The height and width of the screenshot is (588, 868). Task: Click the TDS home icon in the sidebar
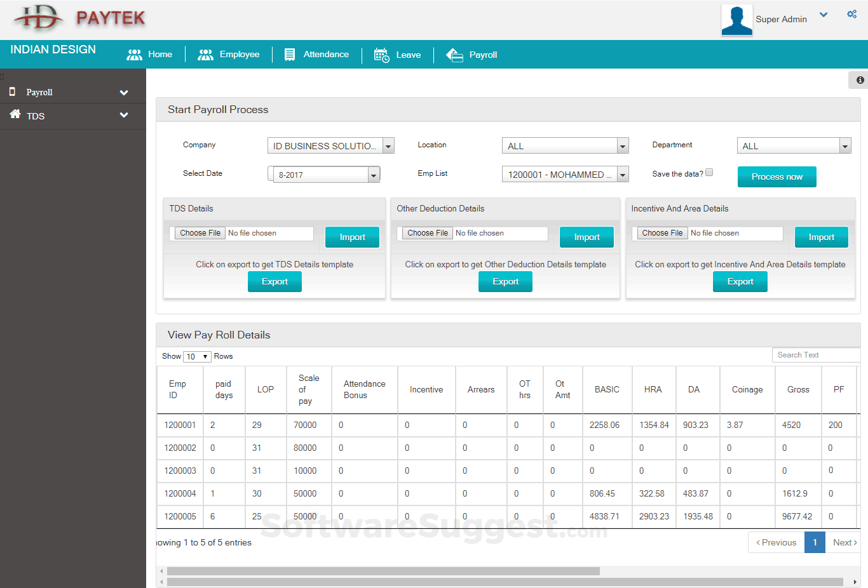[14, 116]
